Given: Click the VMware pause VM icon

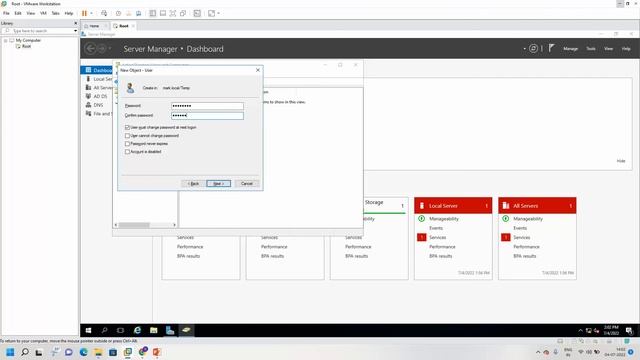Looking at the screenshot, I should coord(84,13).
